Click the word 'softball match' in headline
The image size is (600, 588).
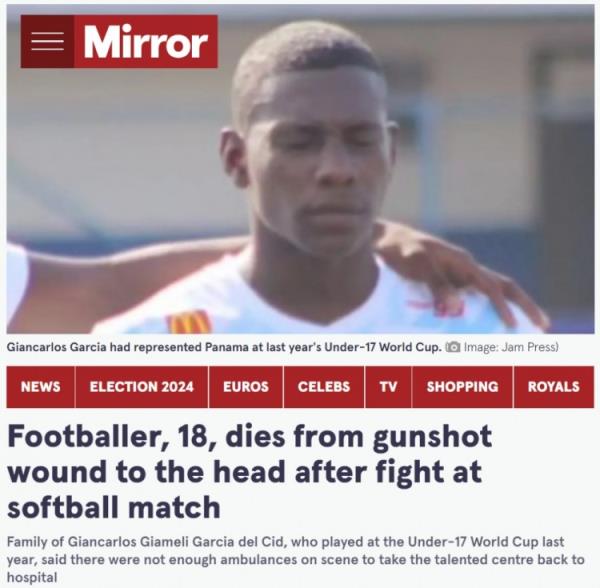click(x=114, y=507)
